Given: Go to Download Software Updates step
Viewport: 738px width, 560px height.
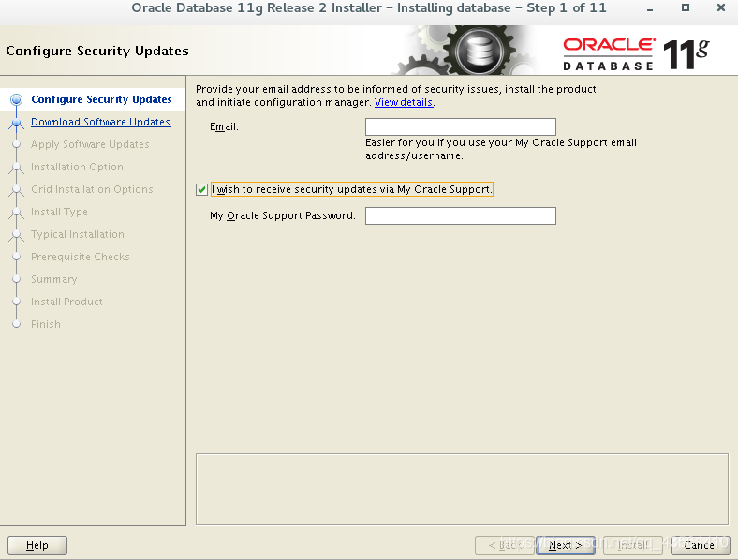Looking at the screenshot, I should pyautogui.click(x=101, y=122).
